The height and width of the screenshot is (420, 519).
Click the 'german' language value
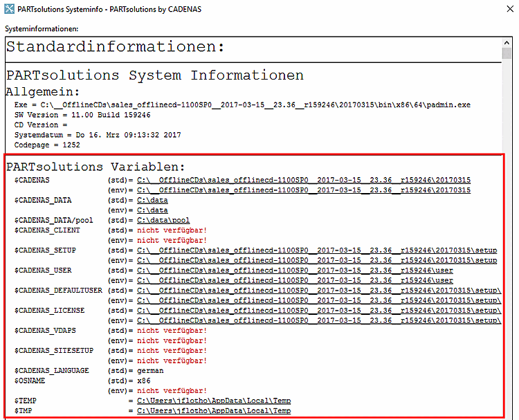point(150,371)
